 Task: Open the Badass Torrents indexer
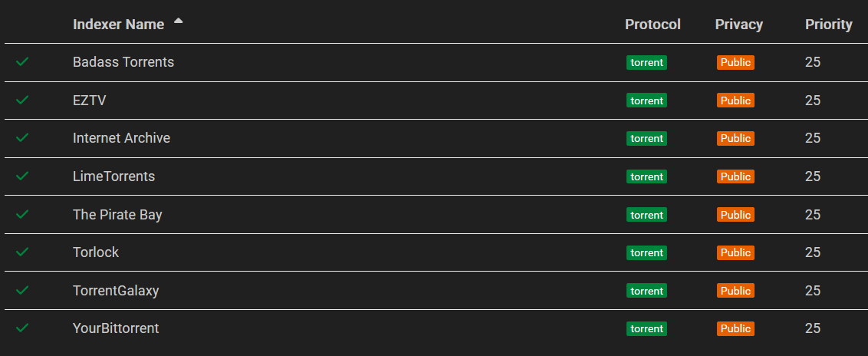click(123, 62)
